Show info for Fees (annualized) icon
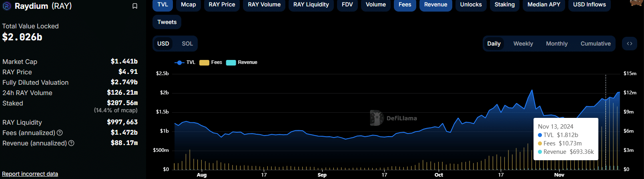This screenshot has width=644, height=179. click(60, 133)
